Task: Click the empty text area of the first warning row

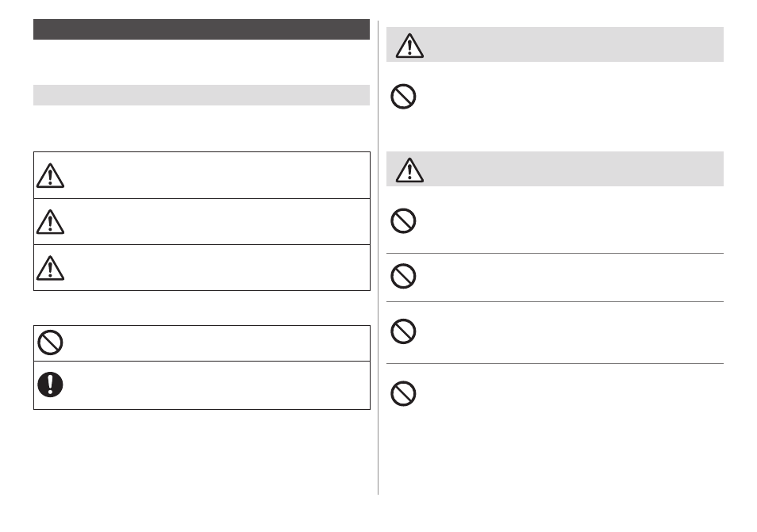Action: click(217, 175)
